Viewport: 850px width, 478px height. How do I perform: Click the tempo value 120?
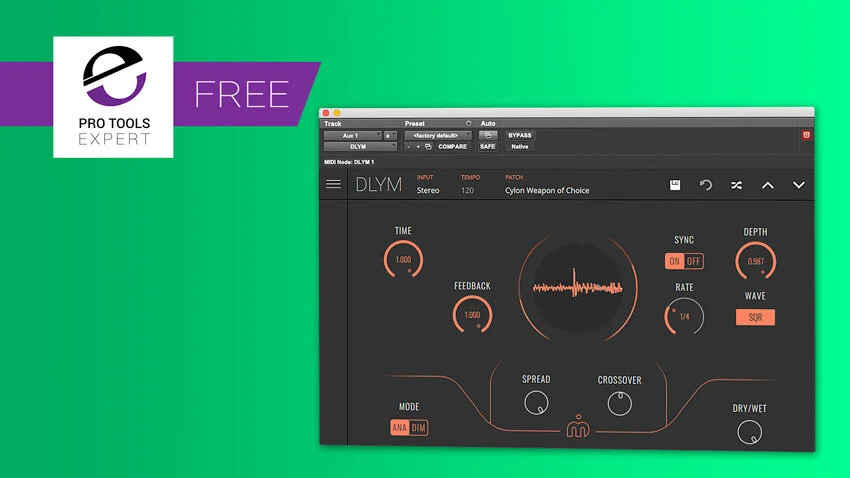pos(467,190)
